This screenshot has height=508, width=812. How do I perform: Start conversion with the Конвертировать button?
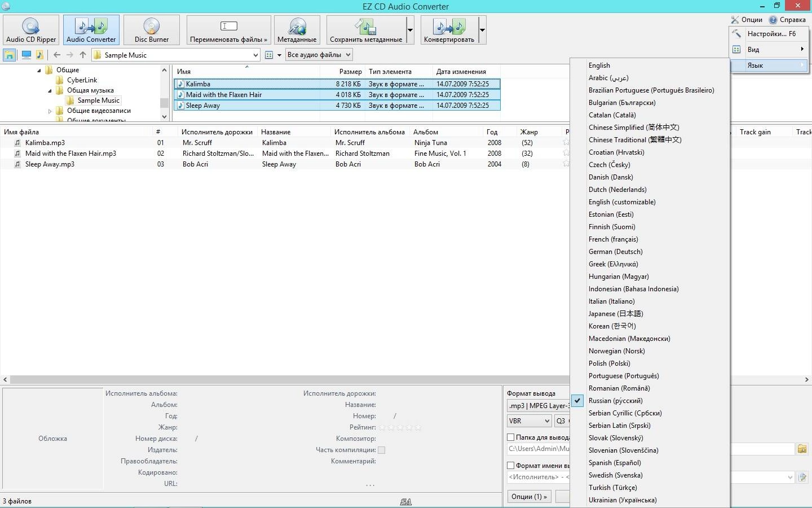point(449,30)
